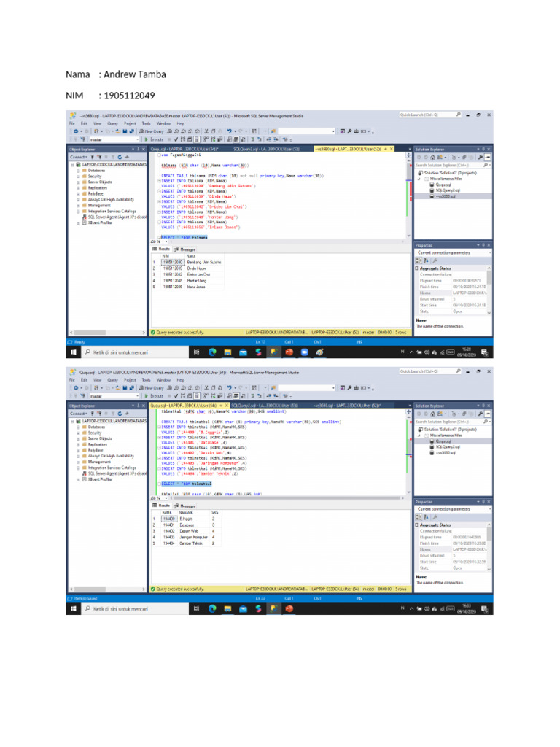Click the notification center icon in top taskbar
The image size is (560, 747).
[484, 352]
